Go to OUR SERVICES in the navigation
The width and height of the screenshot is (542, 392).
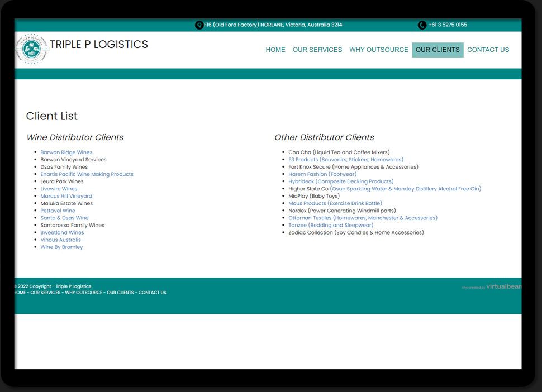pos(317,50)
